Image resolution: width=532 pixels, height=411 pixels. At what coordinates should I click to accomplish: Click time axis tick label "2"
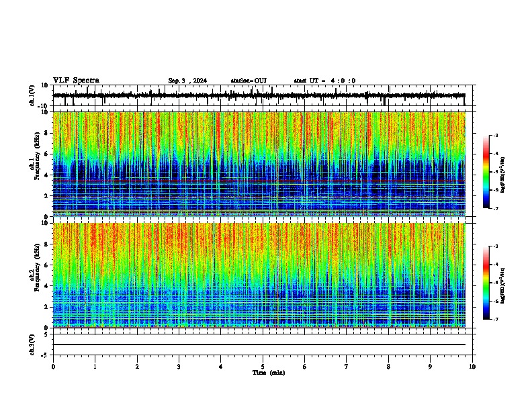coord(137,367)
